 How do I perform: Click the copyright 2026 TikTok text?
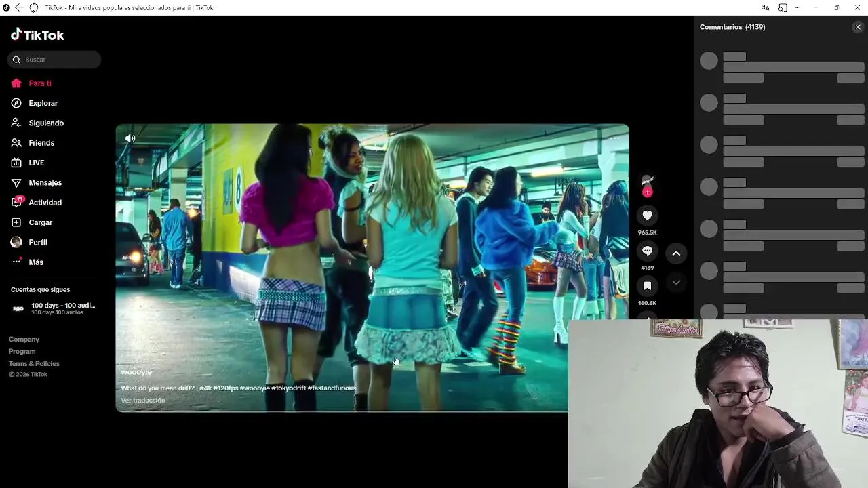(28, 375)
